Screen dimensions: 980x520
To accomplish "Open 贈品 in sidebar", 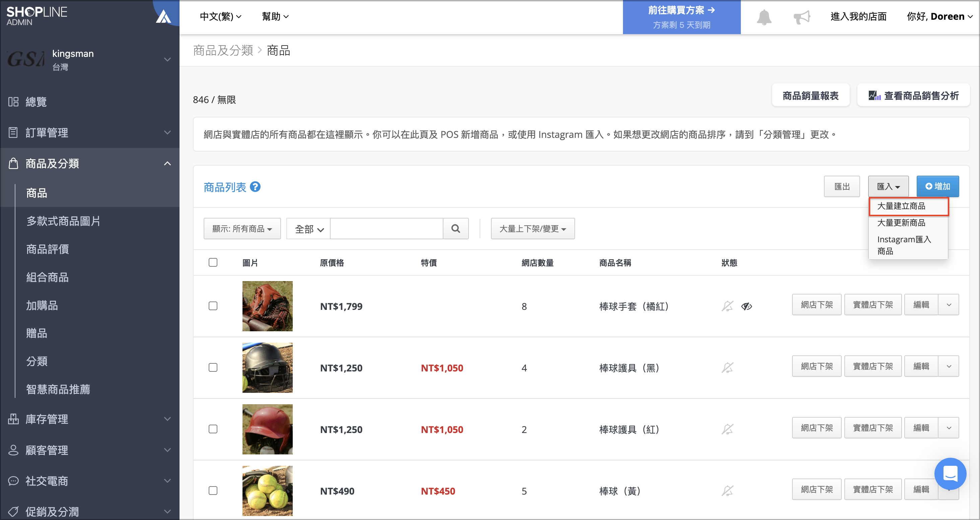I will (x=37, y=333).
